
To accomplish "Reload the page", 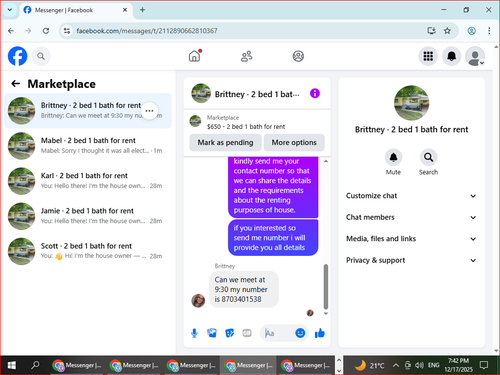I will click(x=46, y=31).
